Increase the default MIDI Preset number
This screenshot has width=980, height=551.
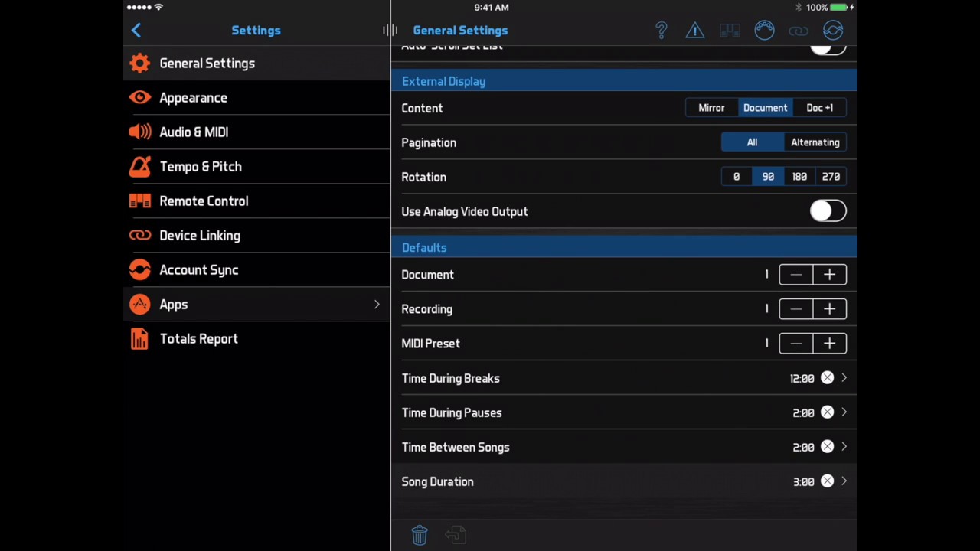pyautogui.click(x=830, y=344)
